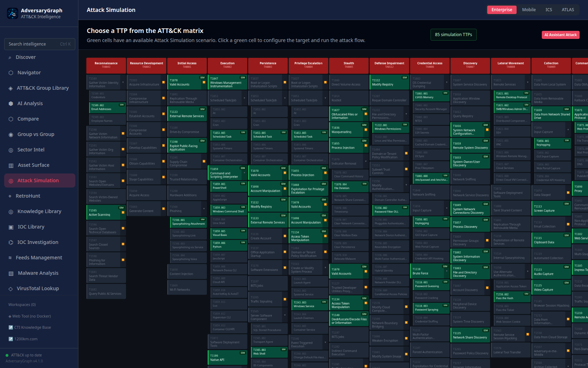Select T1589.002 Email Addresses cell
The image size is (588, 368).
click(107, 107)
